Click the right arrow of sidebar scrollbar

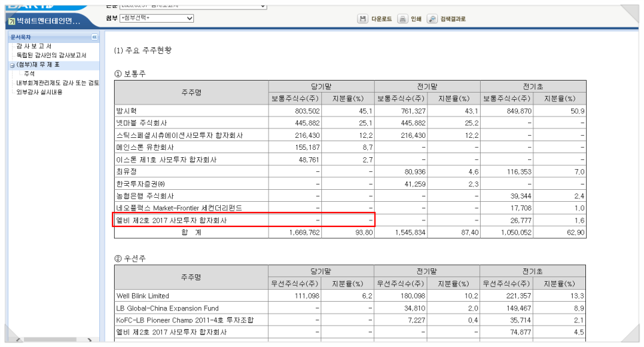(89, 340)
